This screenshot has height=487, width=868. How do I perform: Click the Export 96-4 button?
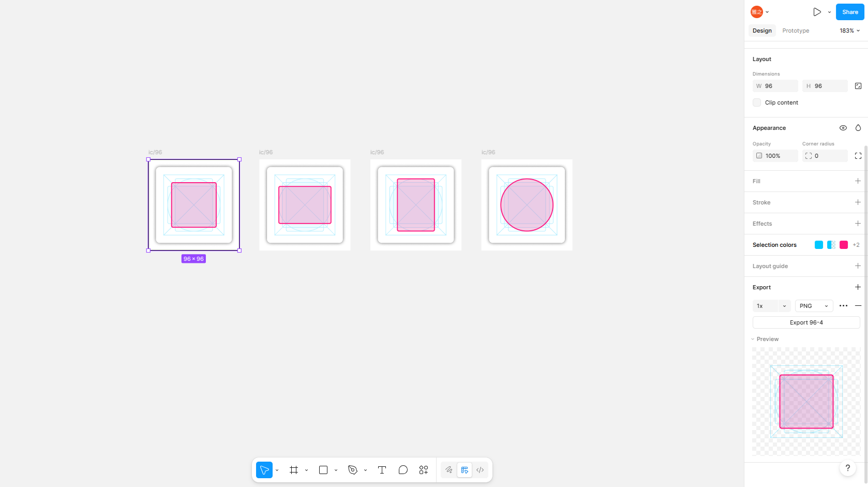pos(806,322)
